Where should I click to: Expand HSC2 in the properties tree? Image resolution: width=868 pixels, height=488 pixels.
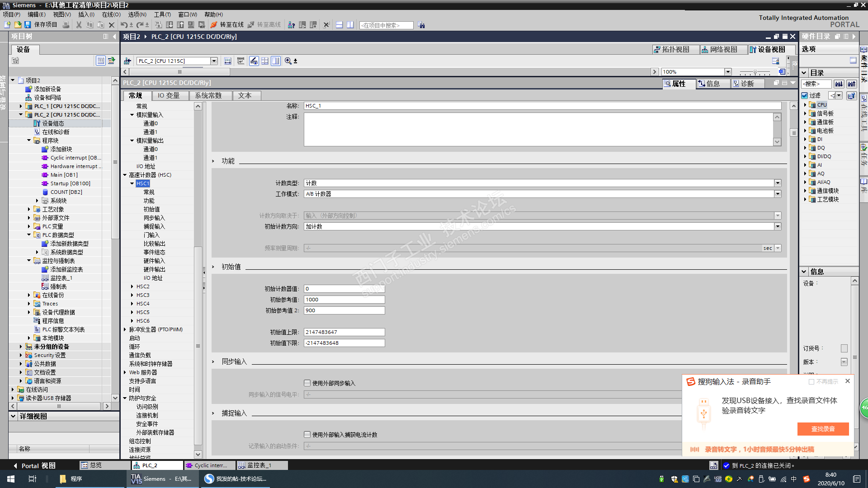pyautogui.click(x=132, y=286)
